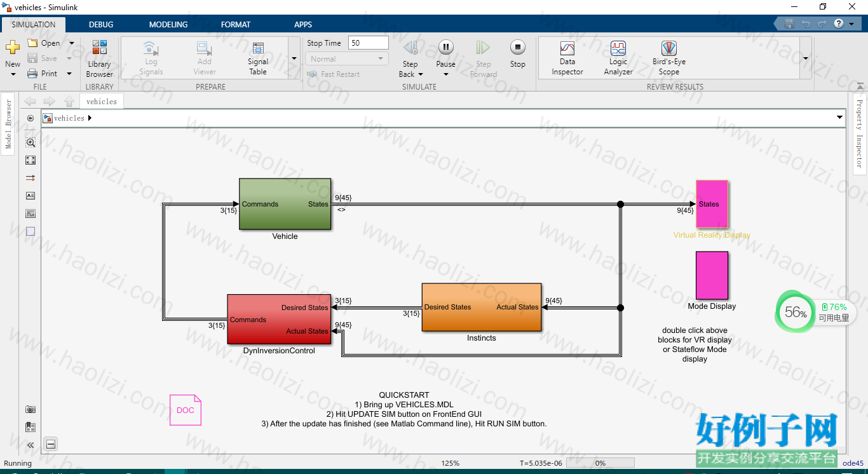This screenshot has width=868, height=474.
Task: Click the Open folder icon
Action: 33,43
